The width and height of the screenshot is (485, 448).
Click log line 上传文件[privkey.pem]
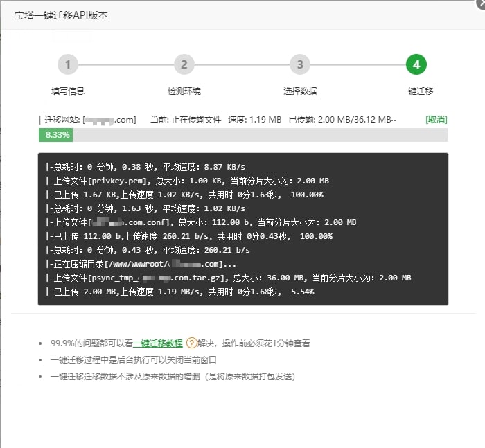(x=187, y=181)
